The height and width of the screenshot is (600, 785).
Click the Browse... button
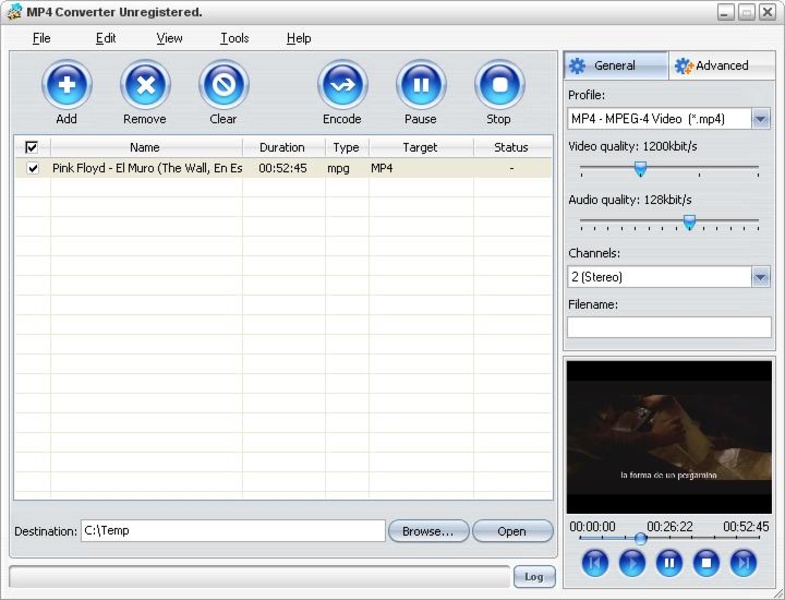click(x=428, y=531)
